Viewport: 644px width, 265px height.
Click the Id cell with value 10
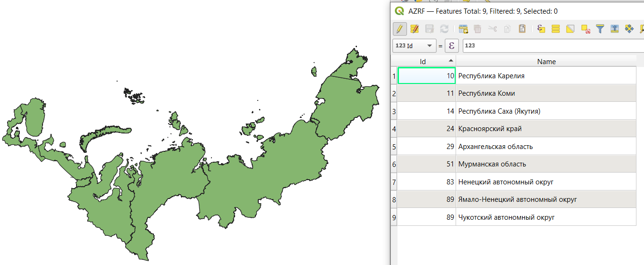point(426,75)
